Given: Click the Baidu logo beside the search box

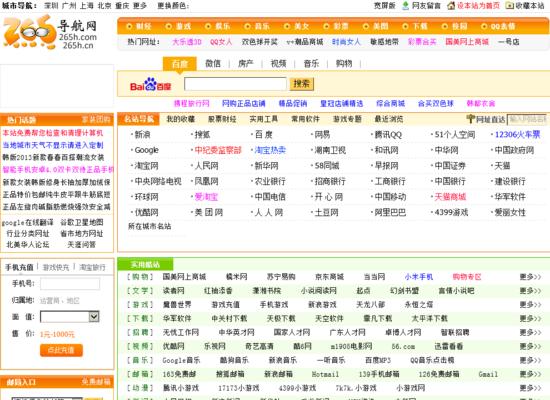Looking at the screenshot, I should click(x=150, y=84).
